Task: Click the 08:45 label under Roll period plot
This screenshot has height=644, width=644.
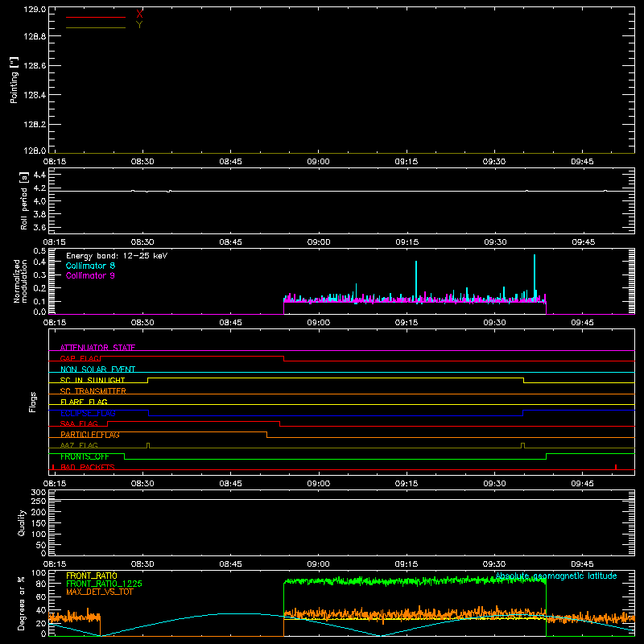Action: click(230, 242)
